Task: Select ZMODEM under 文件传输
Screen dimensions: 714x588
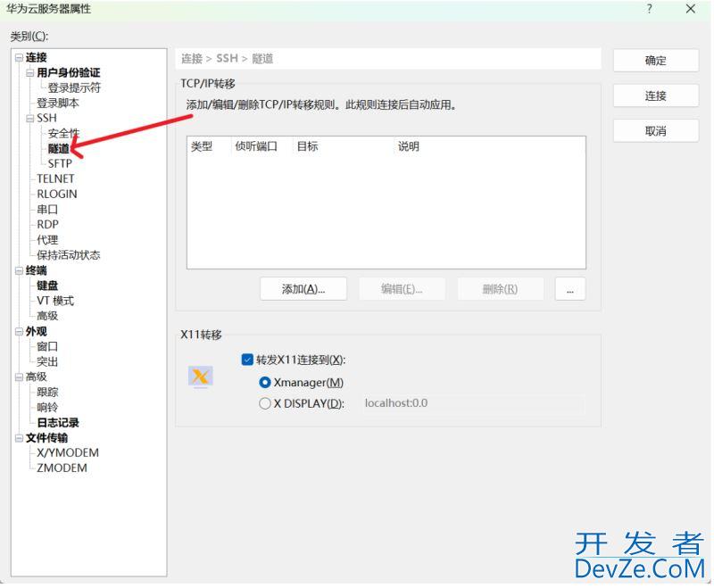Action: click(x=62, y=468)
